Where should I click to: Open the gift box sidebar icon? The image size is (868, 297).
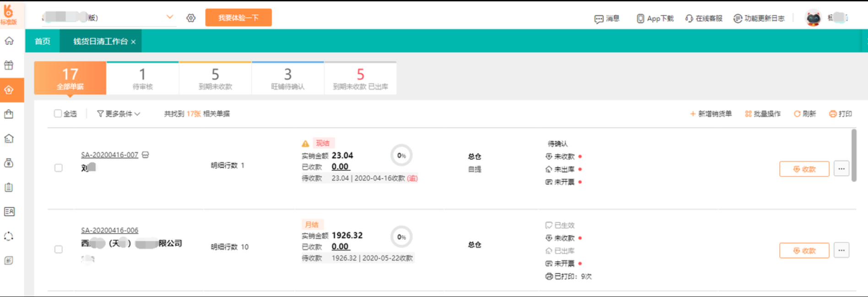(9, 65)
